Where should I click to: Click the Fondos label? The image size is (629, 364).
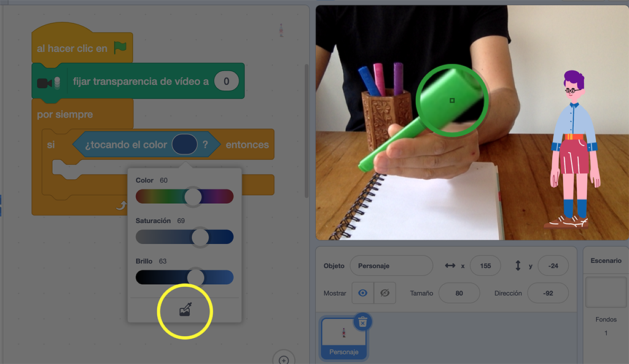606,320
